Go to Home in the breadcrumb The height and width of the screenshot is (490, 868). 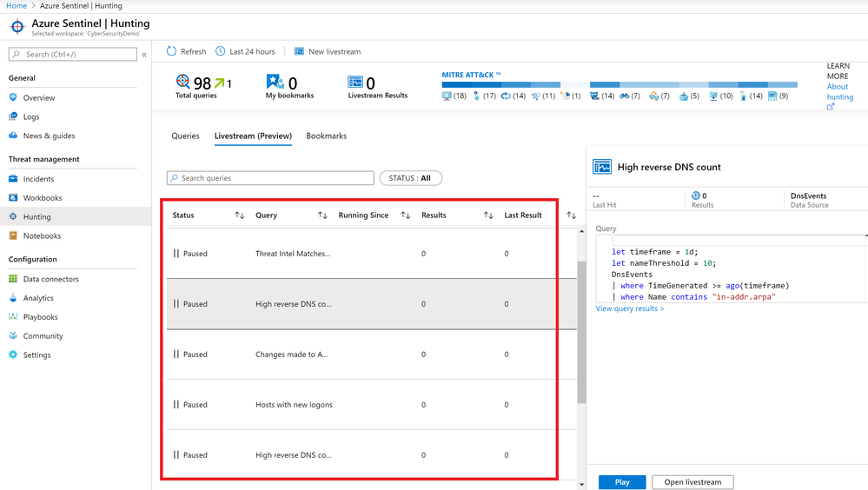click(16, 5)
